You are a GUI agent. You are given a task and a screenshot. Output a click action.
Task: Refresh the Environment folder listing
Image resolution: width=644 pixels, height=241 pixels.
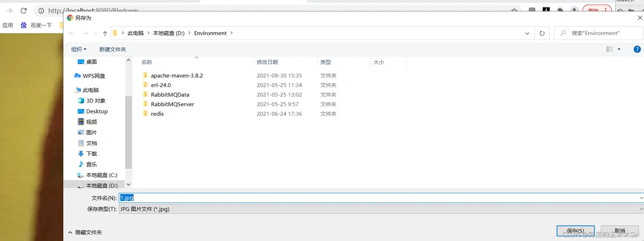point(542,33)
